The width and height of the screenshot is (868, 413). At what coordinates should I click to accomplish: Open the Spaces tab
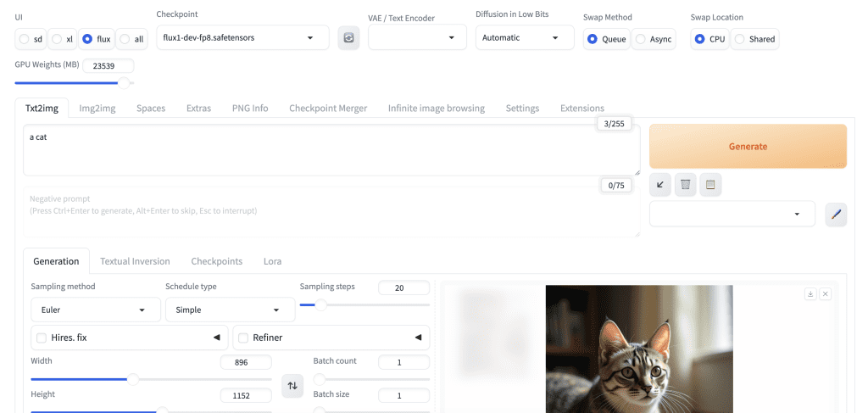pos(151,108)
